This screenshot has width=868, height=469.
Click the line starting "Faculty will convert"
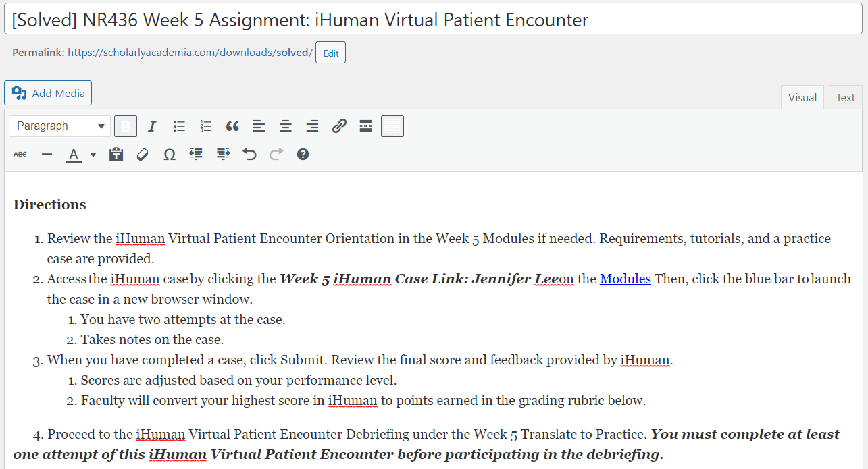[363, 400]
